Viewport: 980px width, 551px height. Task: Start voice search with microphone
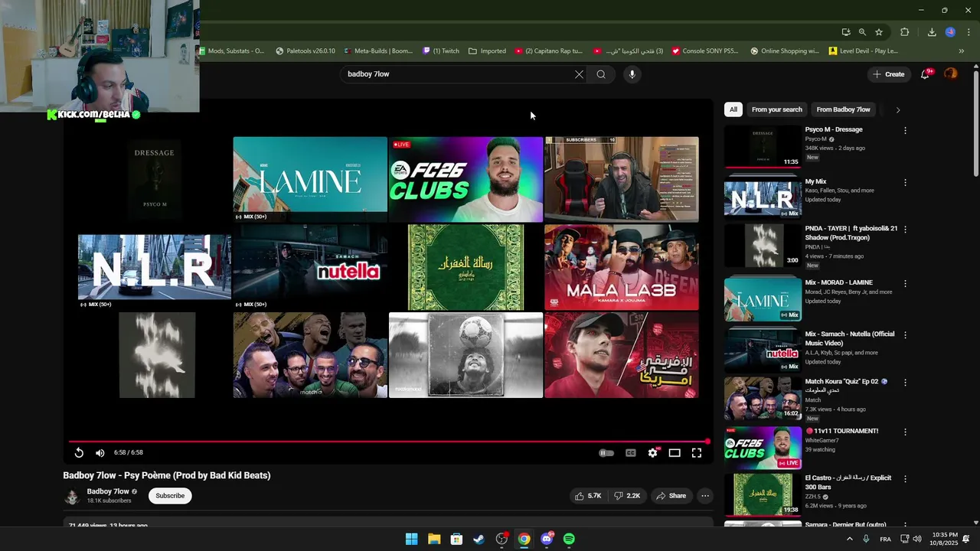point(632,74)
